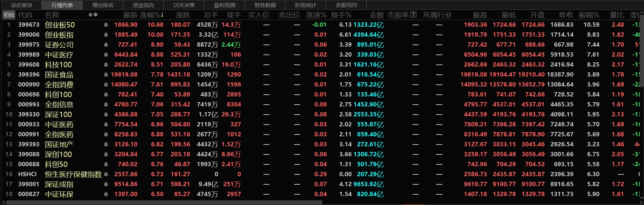
Task: Open the 财务数据 tab
Action: [x=265, y=5]
